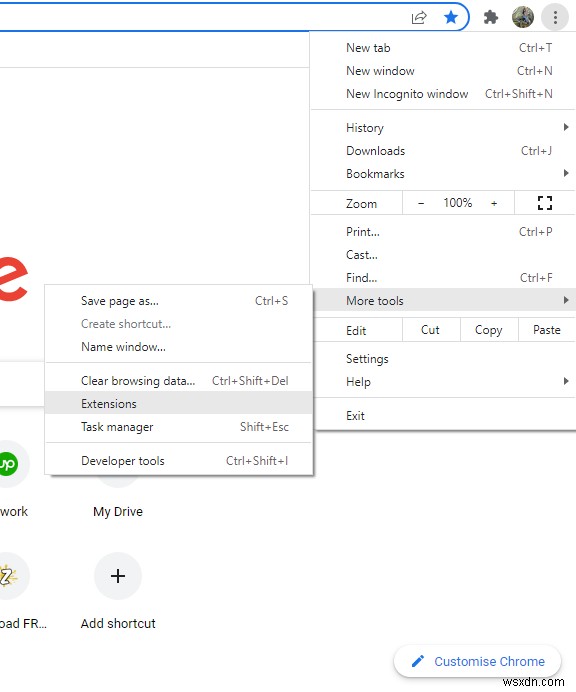Viewport: 576px width, 692px height.
Task: Click the Paste button in Edit row
Action: click(x=547, y=330)
